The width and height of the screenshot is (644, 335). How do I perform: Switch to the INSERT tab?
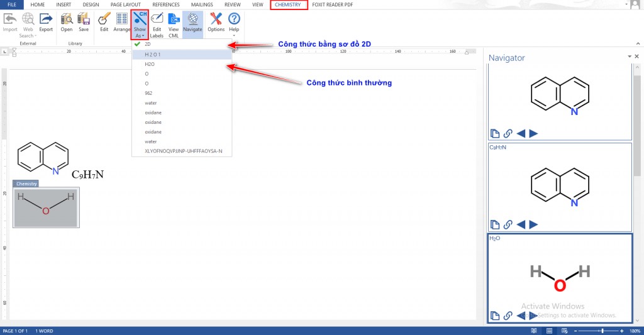(64, 4)
